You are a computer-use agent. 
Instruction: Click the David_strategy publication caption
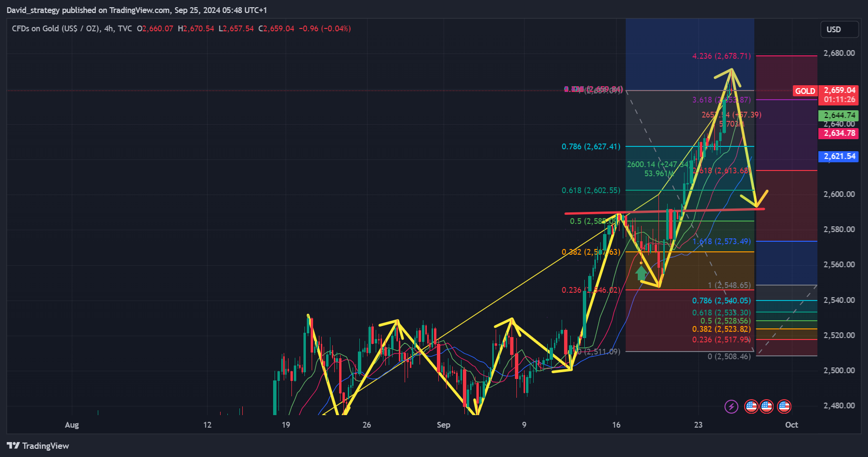click(137, 10)
